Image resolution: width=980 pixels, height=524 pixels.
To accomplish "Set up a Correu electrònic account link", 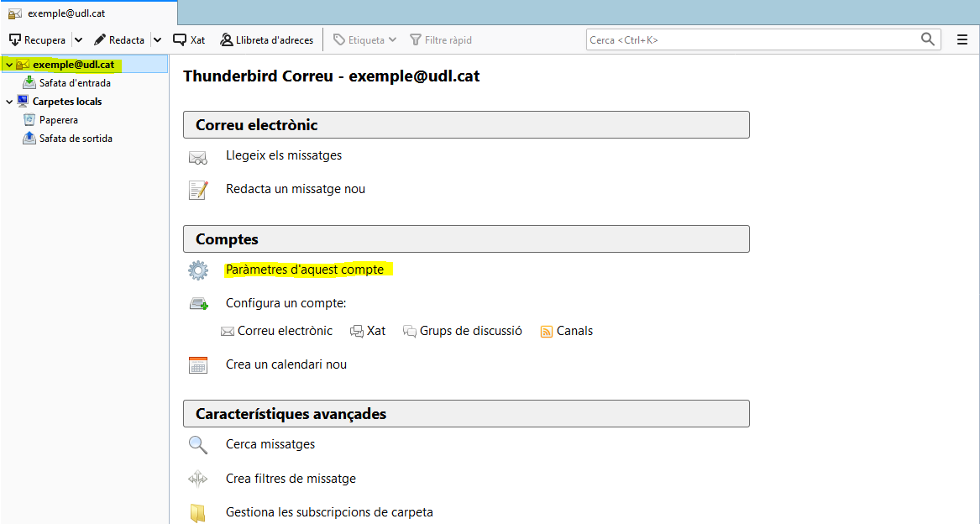I will (x=285, y=331).
